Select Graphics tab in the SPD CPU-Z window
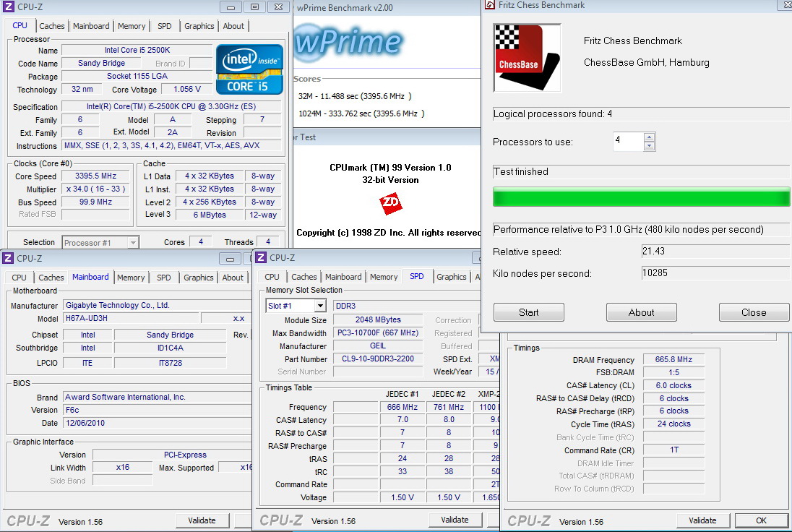This screenshot has height=532, width=792. tap(452, 277)
